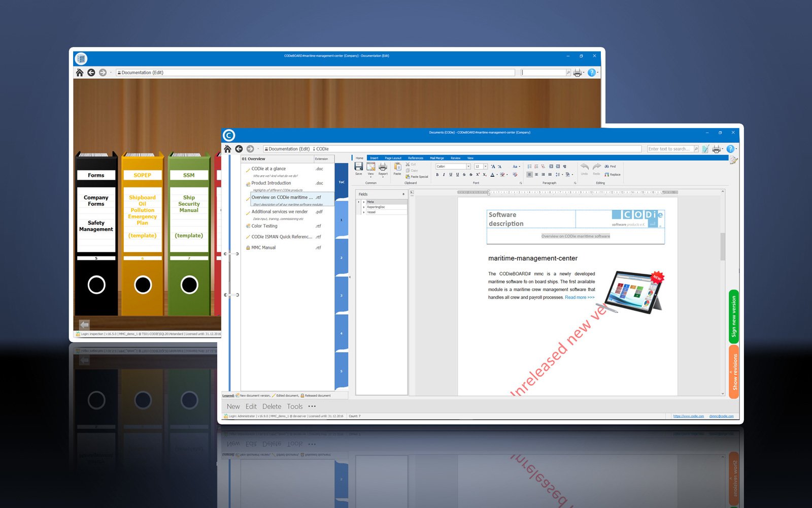Click the green Sign new version button

point(734,316)
